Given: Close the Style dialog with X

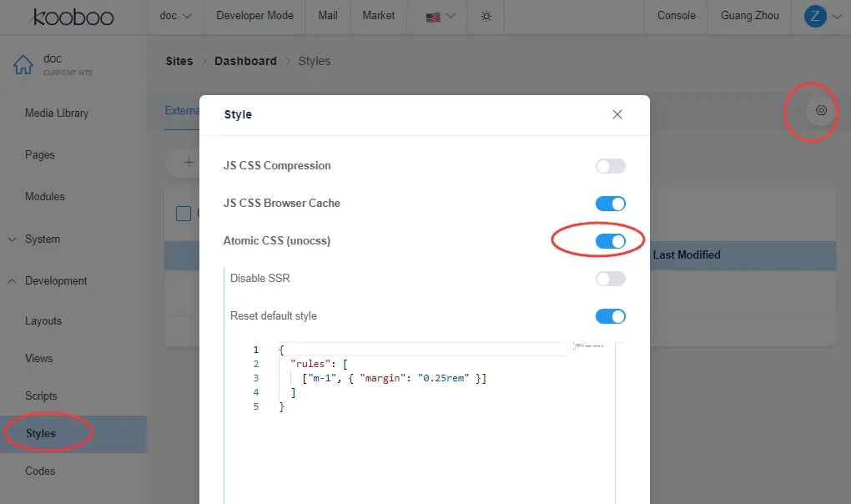Looking at the screenshot, I should coord(617,114).
